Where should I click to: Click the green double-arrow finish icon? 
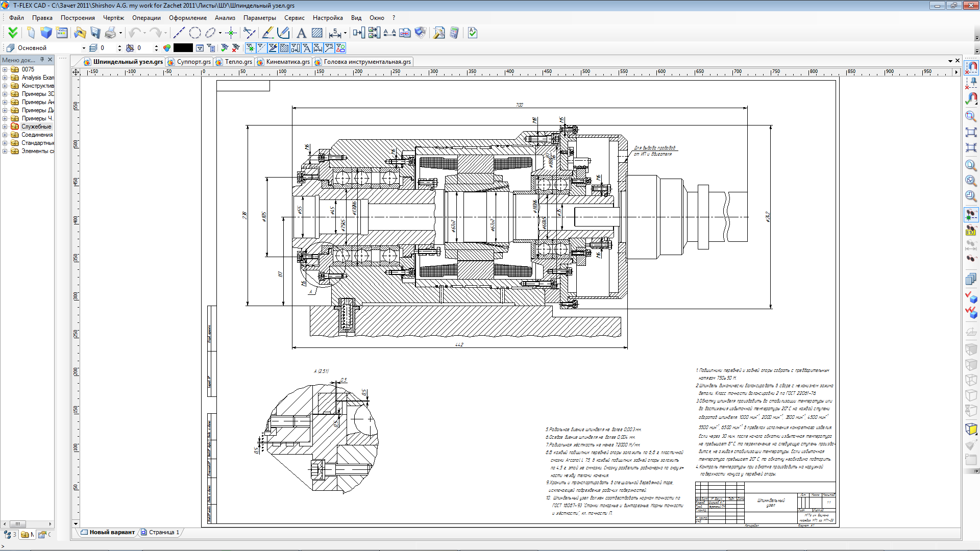(x=13, y=33)
